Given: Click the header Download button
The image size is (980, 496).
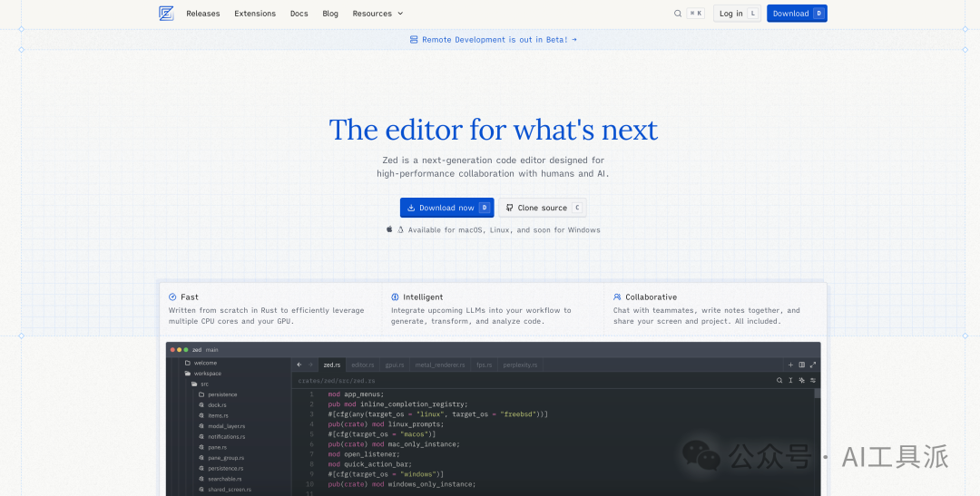Looking at the screenshot, I should 797,13.
